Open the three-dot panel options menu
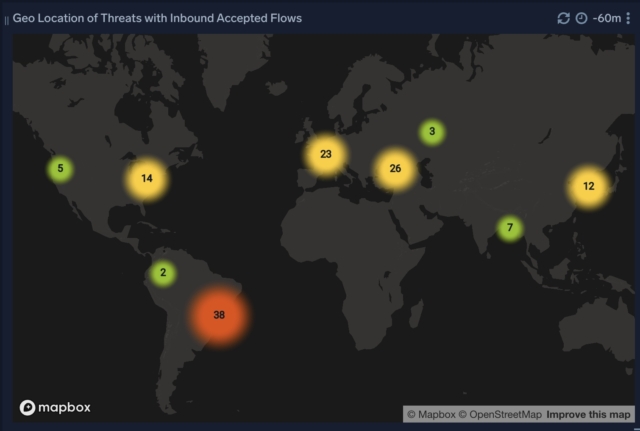 pyautogui.click(x=628, y=18)
